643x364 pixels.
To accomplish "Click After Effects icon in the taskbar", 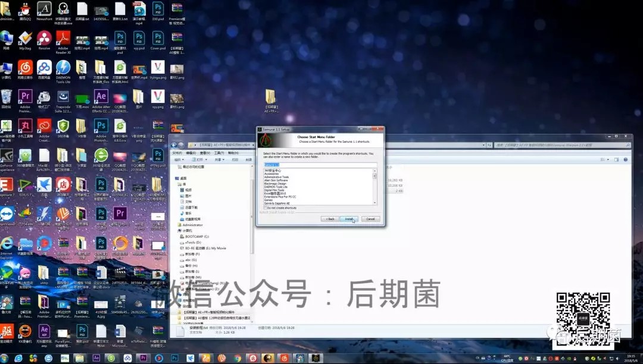I will click(96, 358).
